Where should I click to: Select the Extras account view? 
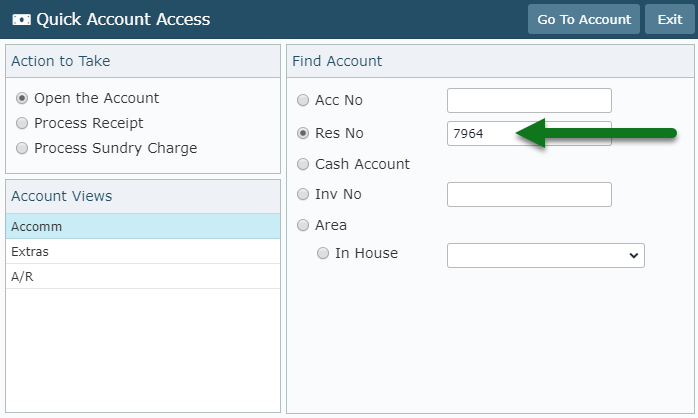(x=143, y=252)
